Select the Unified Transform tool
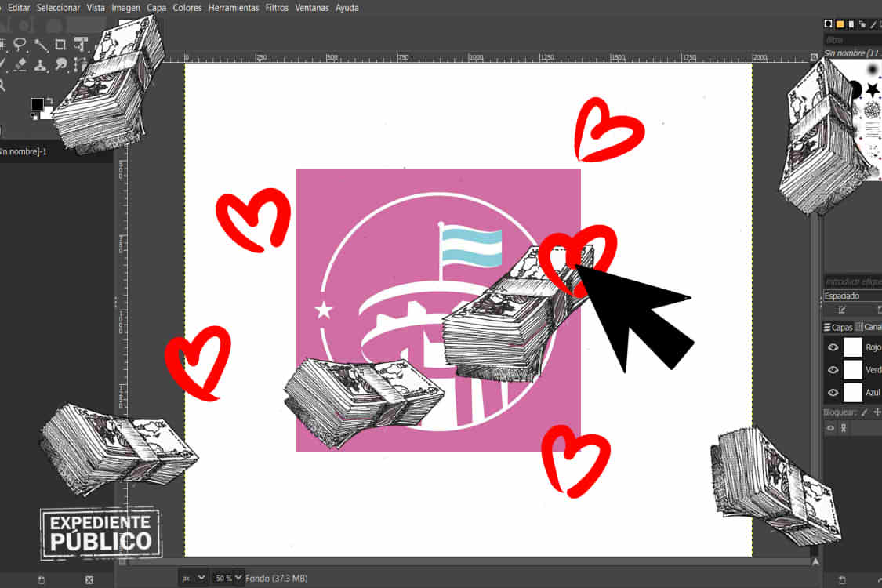 tap(81, 45)
